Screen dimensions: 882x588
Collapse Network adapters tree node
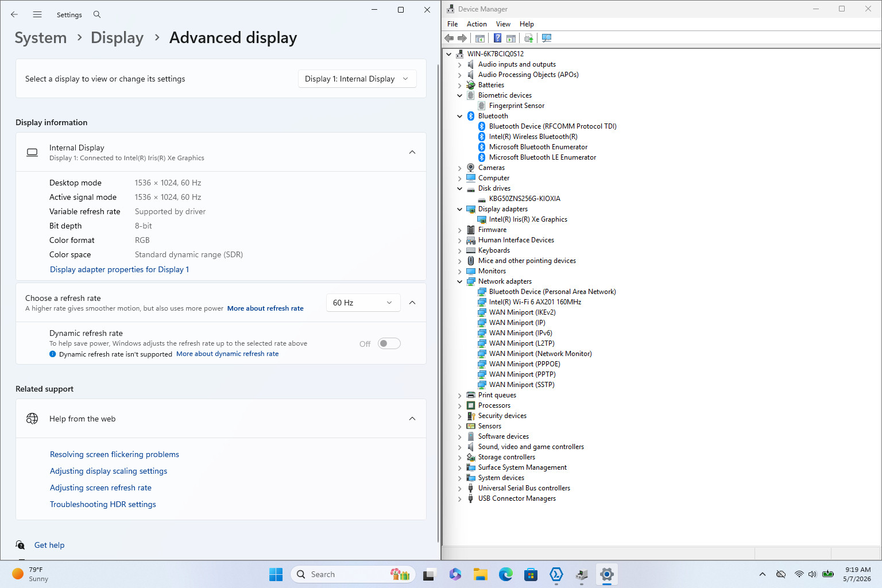[459, 281]
